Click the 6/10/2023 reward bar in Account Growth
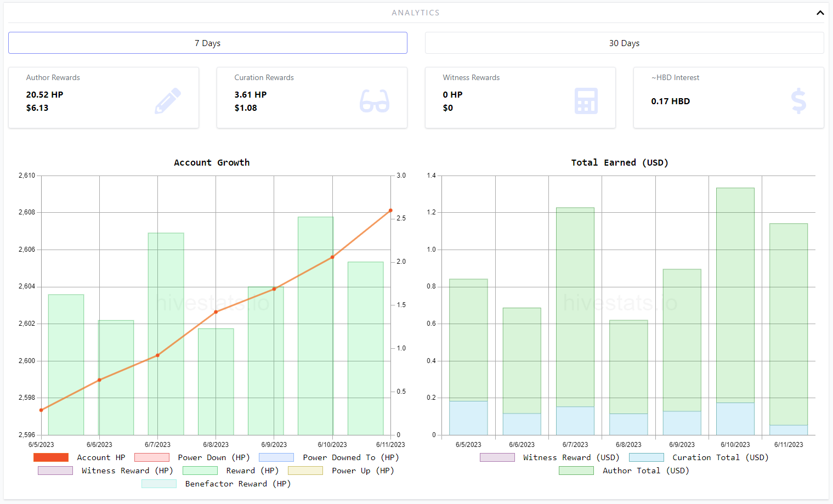833x504 pixels. click(x=316, y=326)
